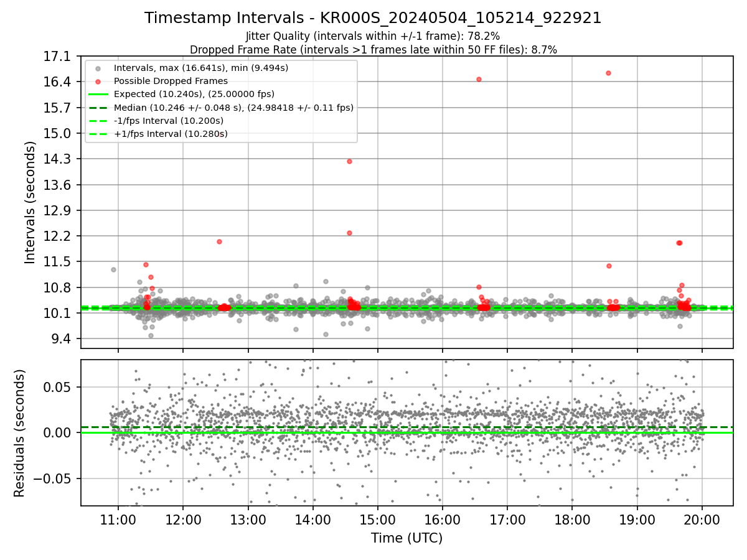
Task: Click the 16:00 time tick label
Action: 443,519
